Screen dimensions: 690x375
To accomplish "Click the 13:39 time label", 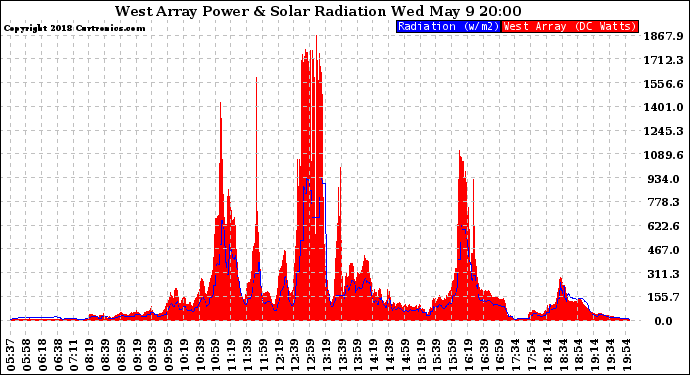I will click(342, 355).
